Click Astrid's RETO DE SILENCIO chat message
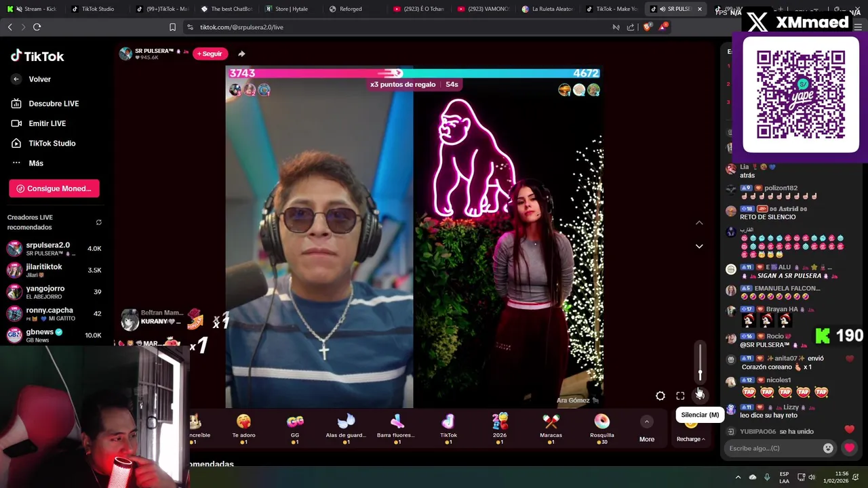 point(768,217)
